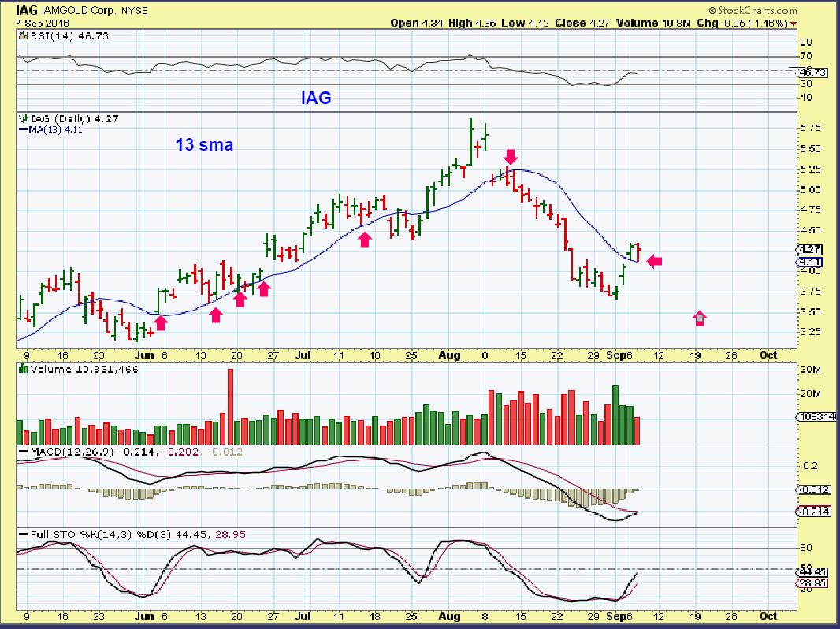This screenshot has width=840, height=629.
Task: Click the IAG ticker symbol in header
Action: pyautogui.click(x=26, y=9)
